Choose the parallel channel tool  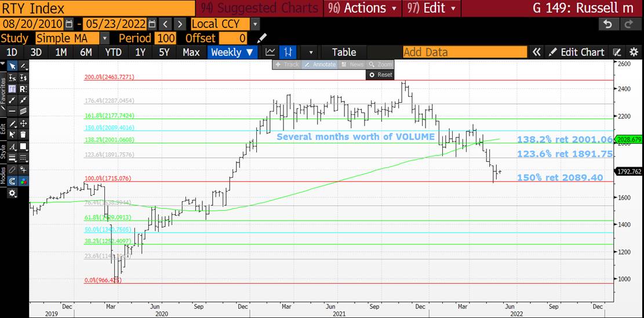tap(23, 111)
